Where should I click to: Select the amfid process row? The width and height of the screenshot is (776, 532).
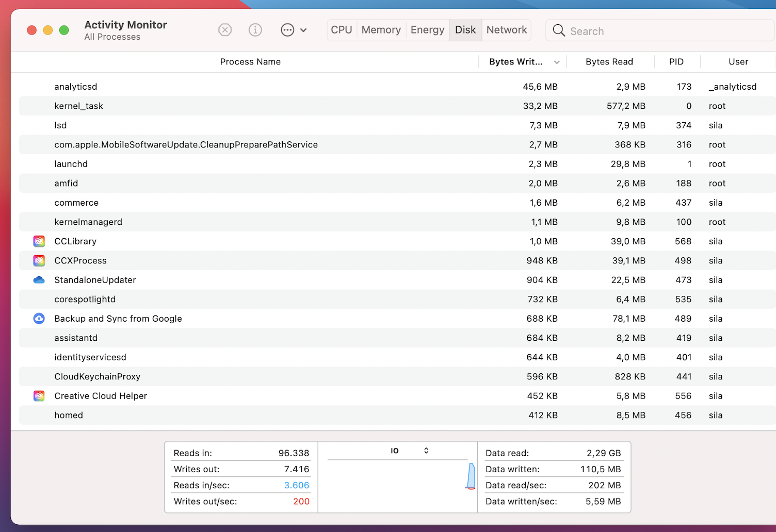tap(397, 184)
